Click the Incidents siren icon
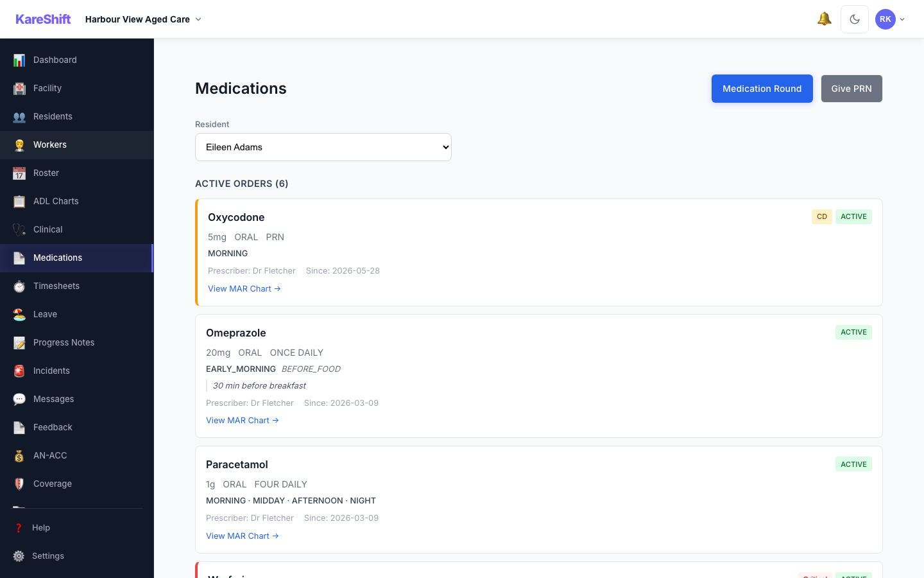 point(19,371)
